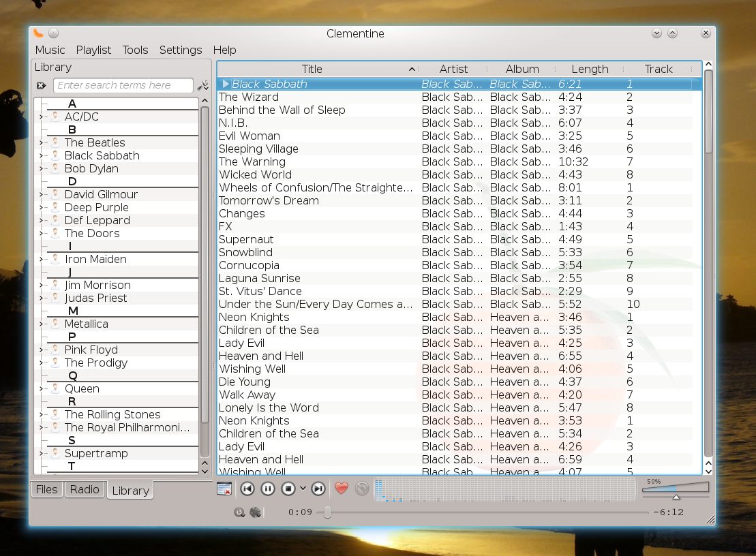Image resolution: width=756 pixels, height=556 pixels.
Task: Expand The Beatles artist node
Action: point(41,143)
